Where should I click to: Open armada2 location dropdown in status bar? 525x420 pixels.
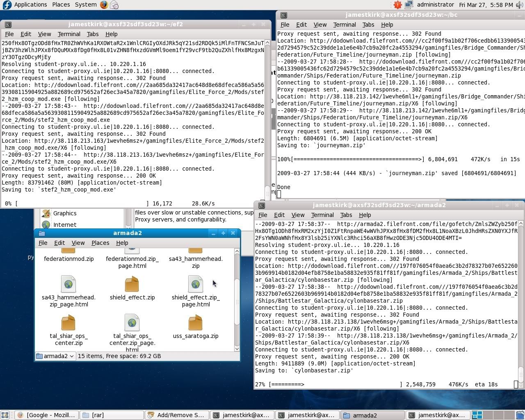click(x=55, y=356)
